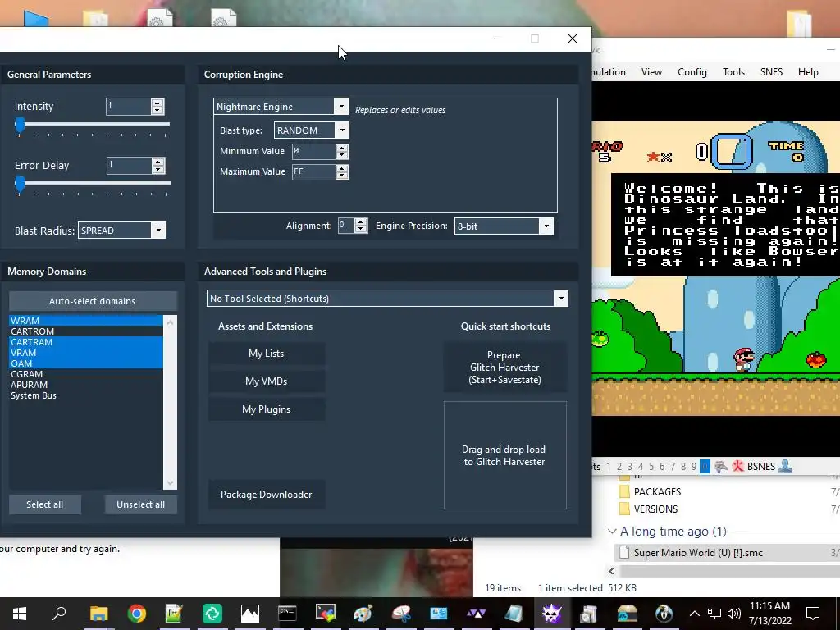The height and width of the screenshot is (630, 840).
Task: Toggle APURAM memory domain selection
Action: pyautogui.click(x=85, y=385)
